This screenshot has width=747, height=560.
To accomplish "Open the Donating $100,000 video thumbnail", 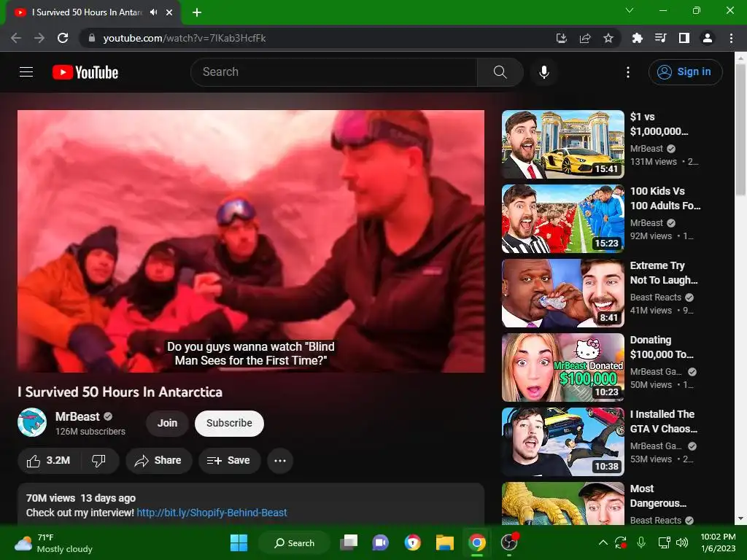I will pyautogui.click(x=562, y=367).
